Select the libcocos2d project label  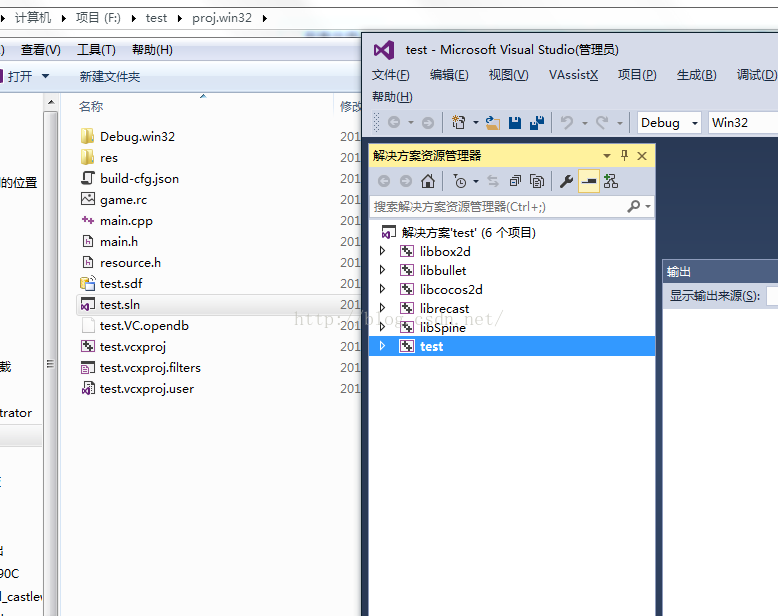(x=451, y=289)
